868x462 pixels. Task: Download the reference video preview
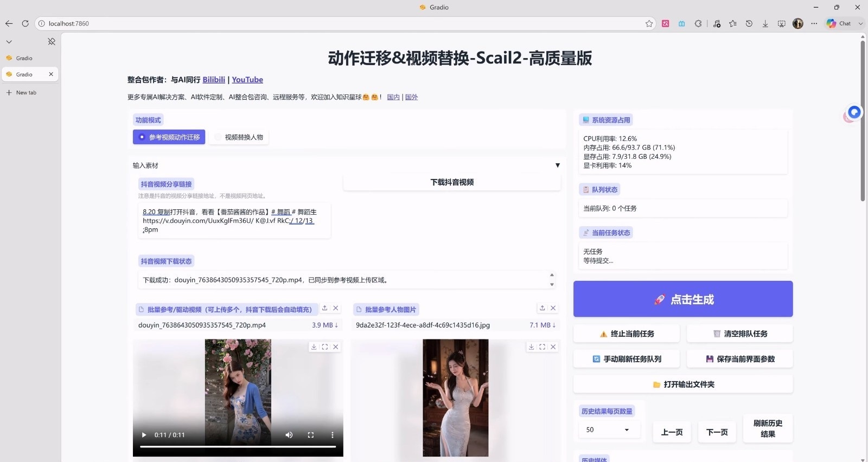pyautogui.click(x=314, y=347)
